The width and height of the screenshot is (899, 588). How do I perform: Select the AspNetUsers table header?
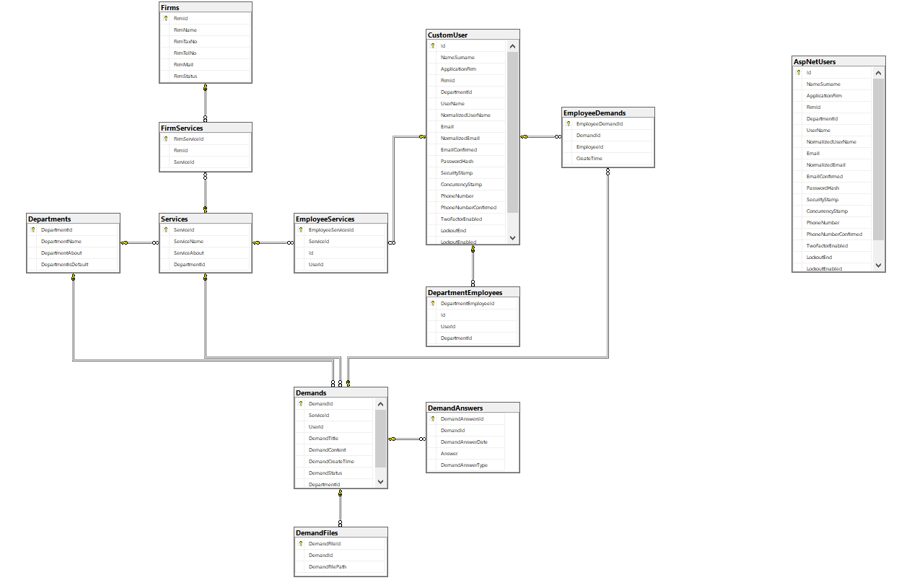[x=838, y=61]
